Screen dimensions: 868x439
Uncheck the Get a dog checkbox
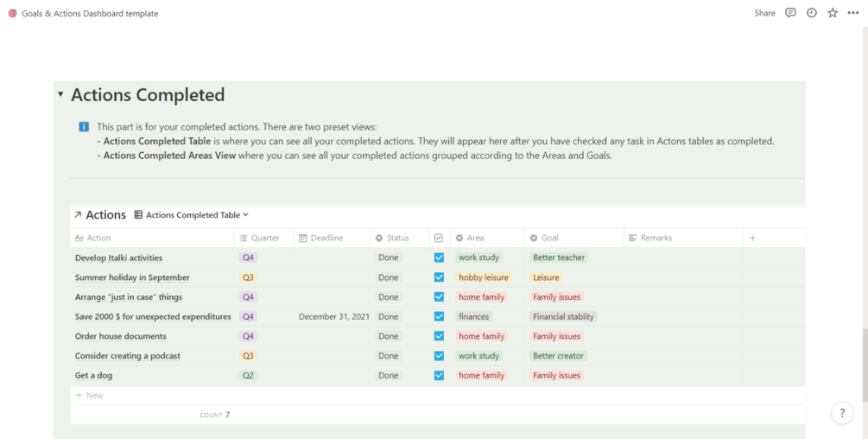[439, 375]
